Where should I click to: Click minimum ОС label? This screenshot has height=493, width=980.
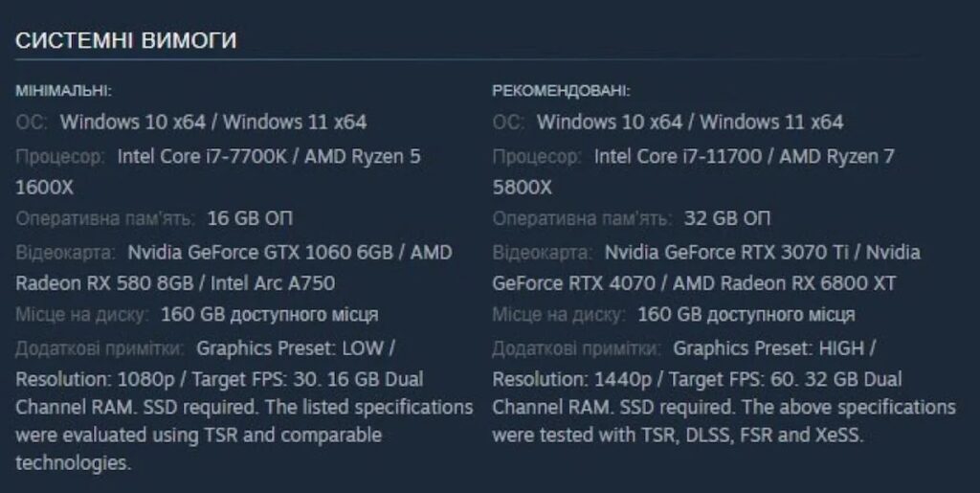(x=32, y=122)
